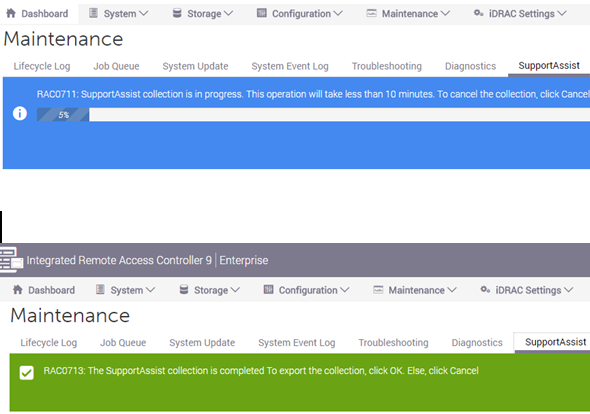The height and width of the screenshot is (414, 590).
Task: Click the green checkmark success icon
Action: click(x=26, y=373)
